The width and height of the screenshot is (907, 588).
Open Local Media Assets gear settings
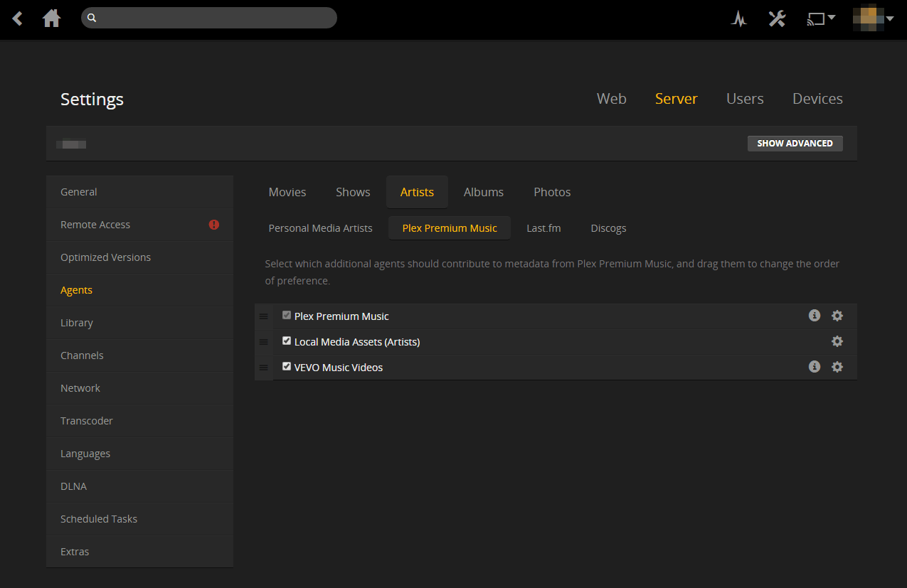click(837, 341)
